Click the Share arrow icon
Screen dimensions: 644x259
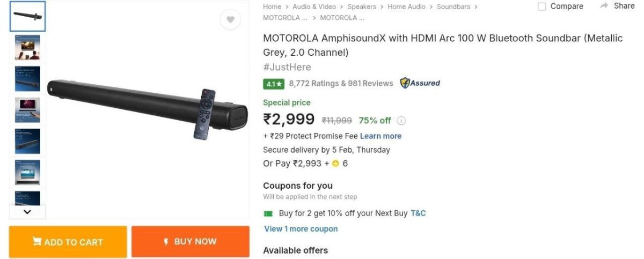604,6
